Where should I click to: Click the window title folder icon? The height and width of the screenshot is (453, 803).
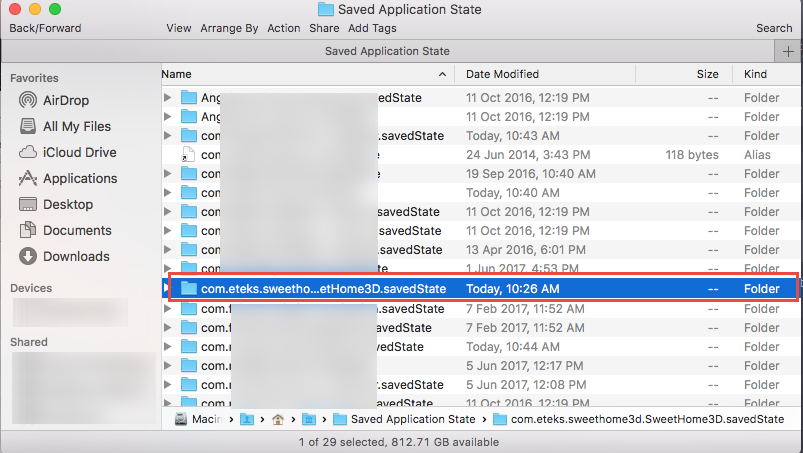(326, 9)
